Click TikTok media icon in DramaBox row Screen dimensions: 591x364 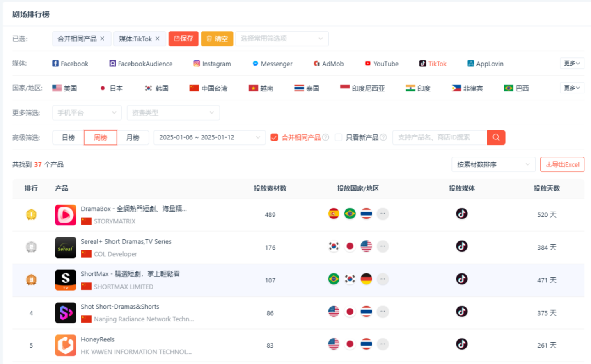coord(462,214)
